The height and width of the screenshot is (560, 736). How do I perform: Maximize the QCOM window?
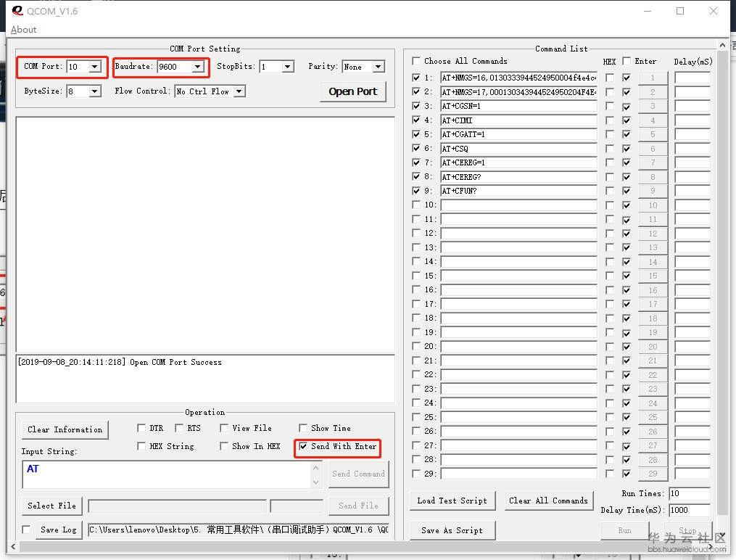point(679,11)
